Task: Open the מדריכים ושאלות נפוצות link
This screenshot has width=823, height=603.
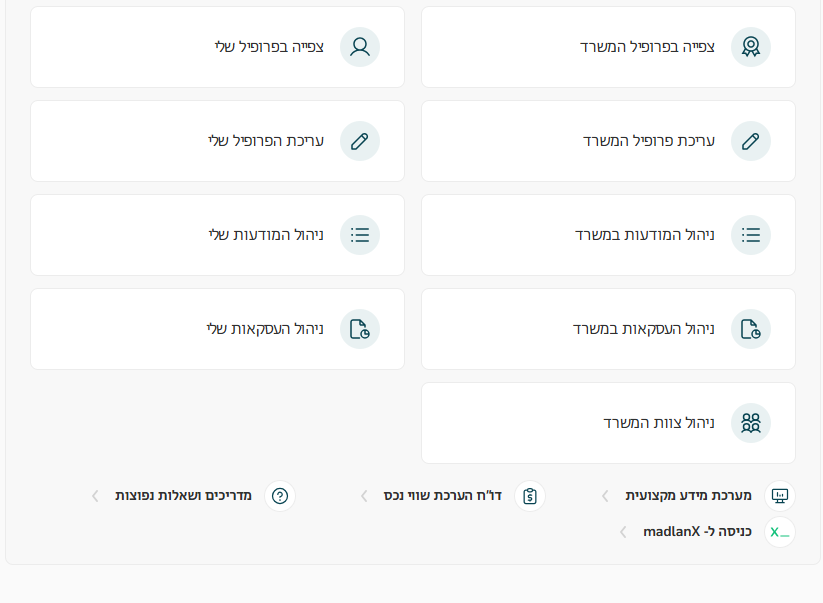Action: [x=183, y=496]
